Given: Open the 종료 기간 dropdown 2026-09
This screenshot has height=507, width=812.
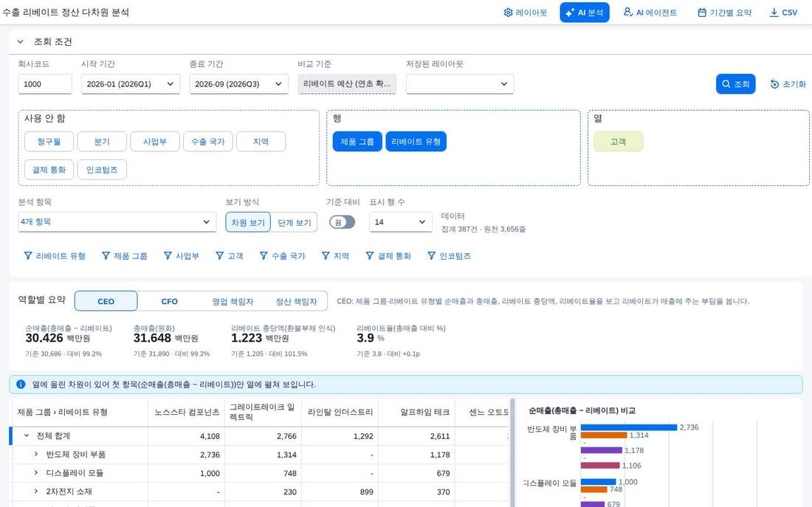Looking at the screenshot, I should click(238, 84).
